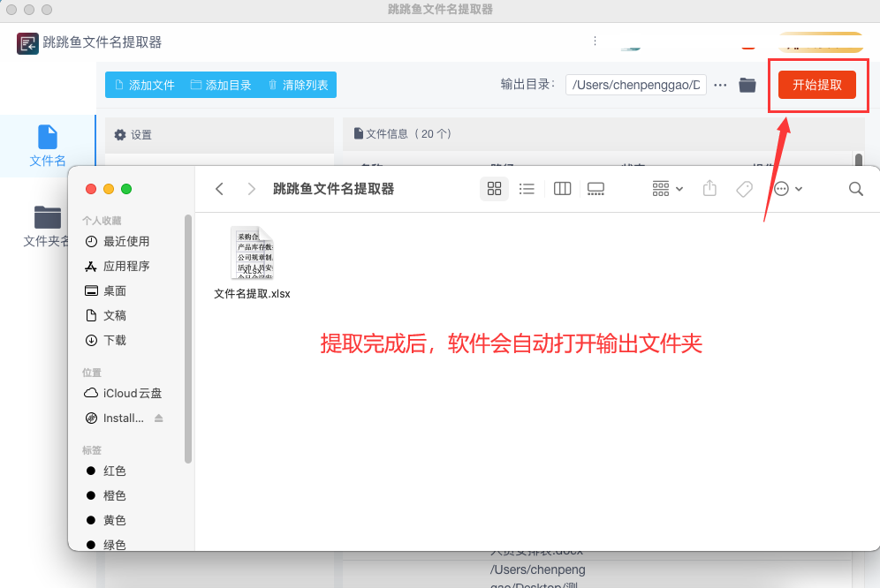Click the Finder search magnifier icon

[855, 189]
